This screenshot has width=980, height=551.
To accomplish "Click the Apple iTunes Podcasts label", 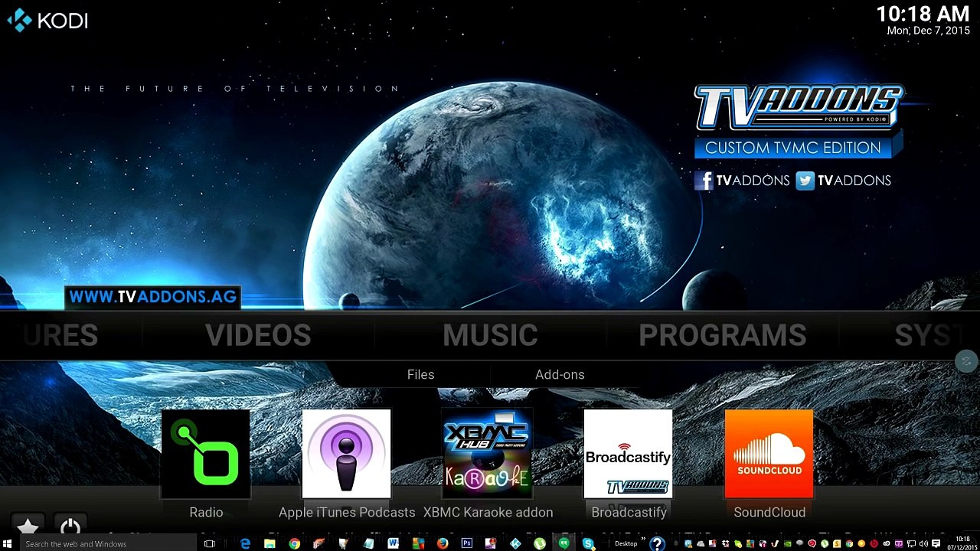I will tap(347, 512).
